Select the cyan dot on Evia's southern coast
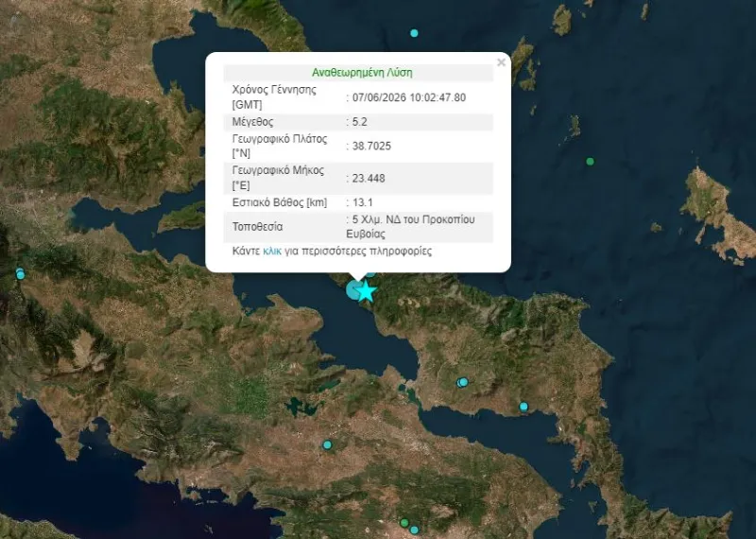This screenshot has height=539, width=756. tap(524, 407)
